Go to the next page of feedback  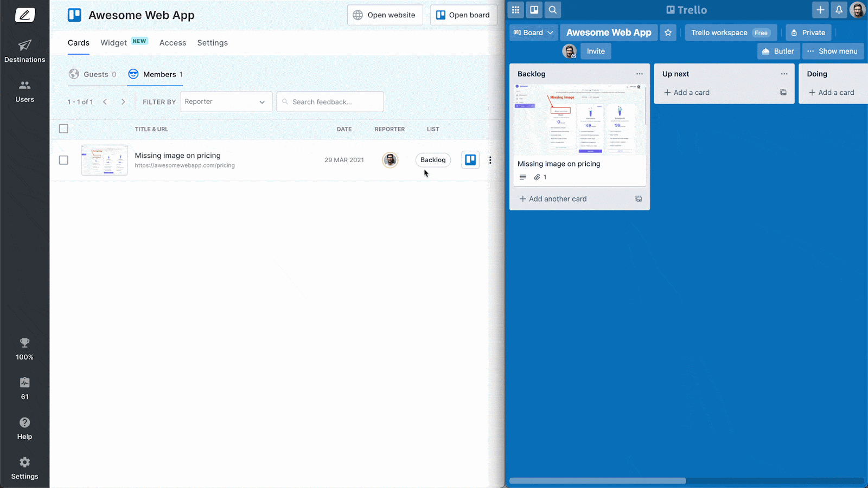click(123, 102)
